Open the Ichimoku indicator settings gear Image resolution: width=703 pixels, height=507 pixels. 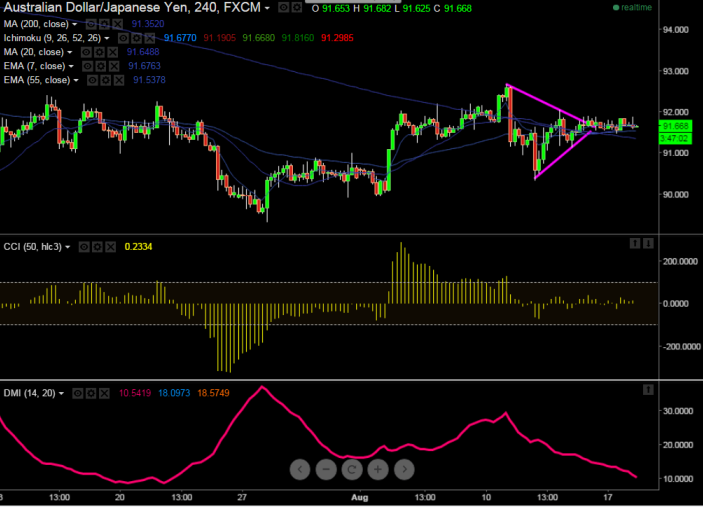(136, 39)
